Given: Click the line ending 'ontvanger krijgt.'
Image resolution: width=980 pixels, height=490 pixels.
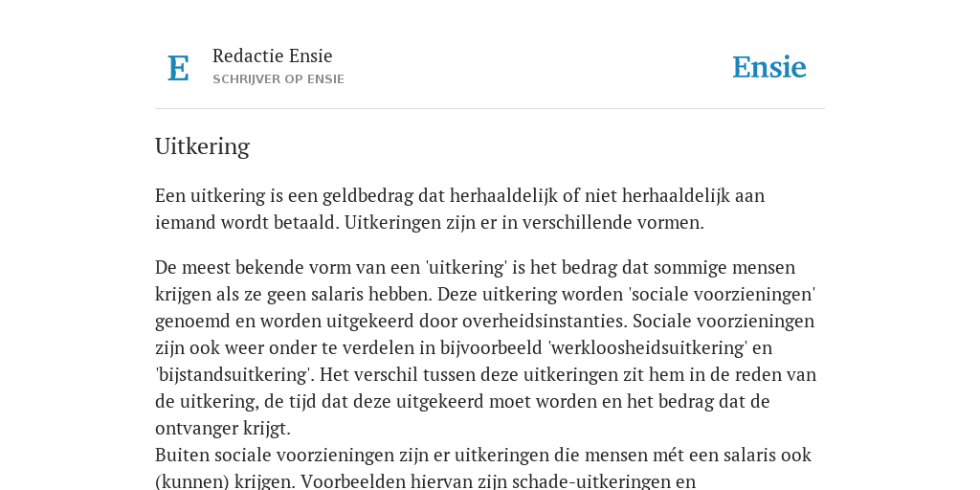Looking at the screenshot, I should point(223,428).
